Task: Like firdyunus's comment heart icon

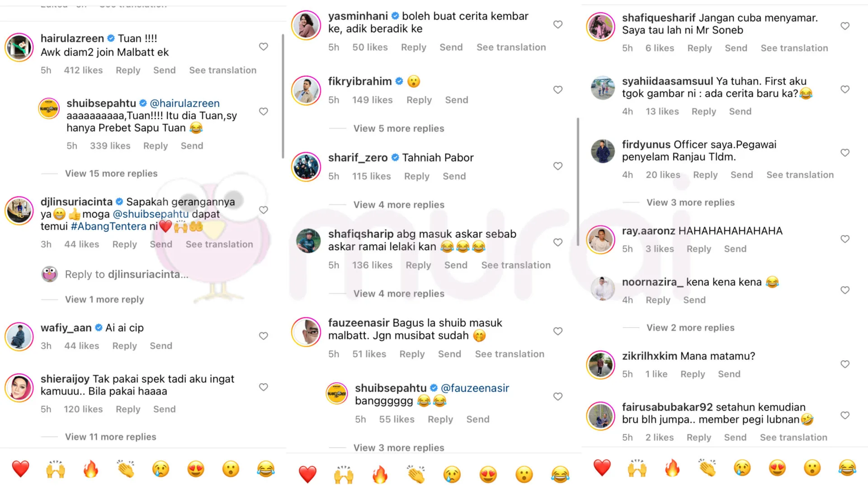Action: tap(845, 153)
